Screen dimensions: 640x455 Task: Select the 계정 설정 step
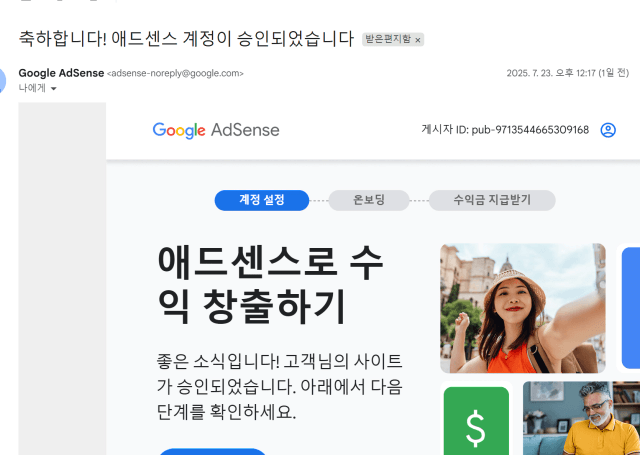262,200
